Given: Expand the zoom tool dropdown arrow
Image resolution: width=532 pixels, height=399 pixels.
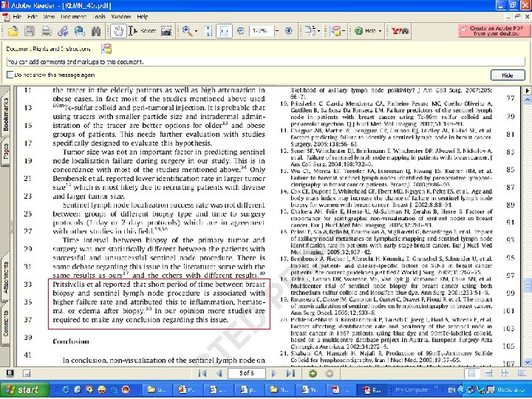Looking at the screenshot, I should click(x=196, y=31).
